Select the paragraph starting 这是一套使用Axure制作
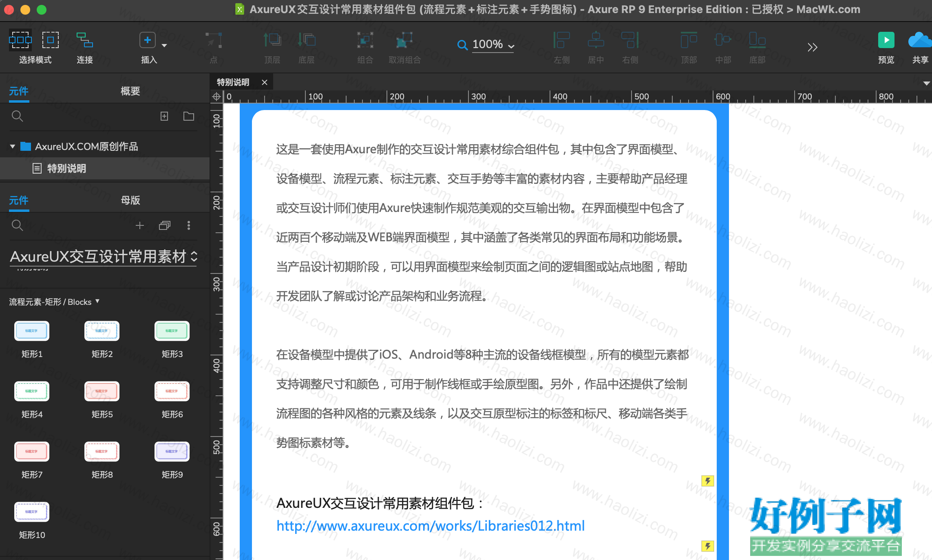 tap(482, 223)
